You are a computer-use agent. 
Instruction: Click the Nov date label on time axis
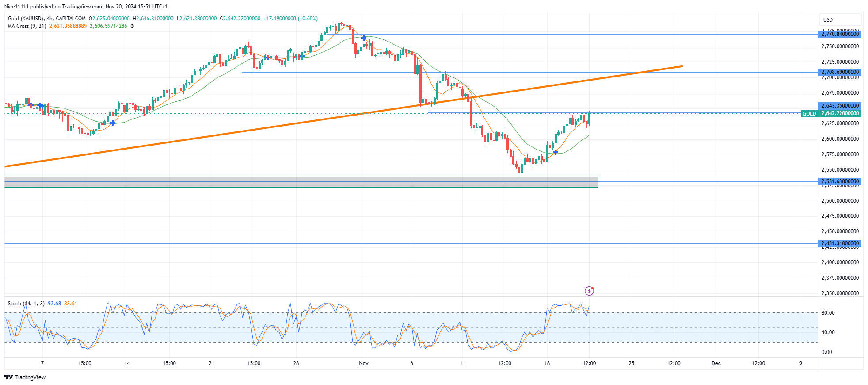(x=364, y=363)
